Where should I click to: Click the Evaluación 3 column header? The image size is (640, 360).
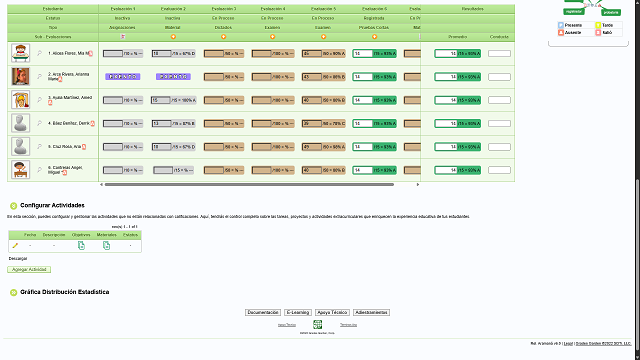[224, 9]
